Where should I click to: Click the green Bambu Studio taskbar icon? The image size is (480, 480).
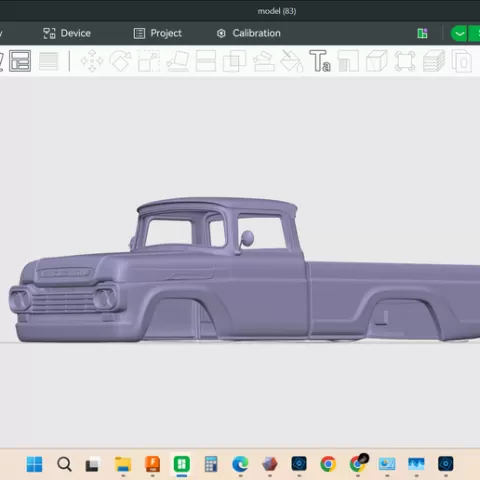[x=182, y=464]
